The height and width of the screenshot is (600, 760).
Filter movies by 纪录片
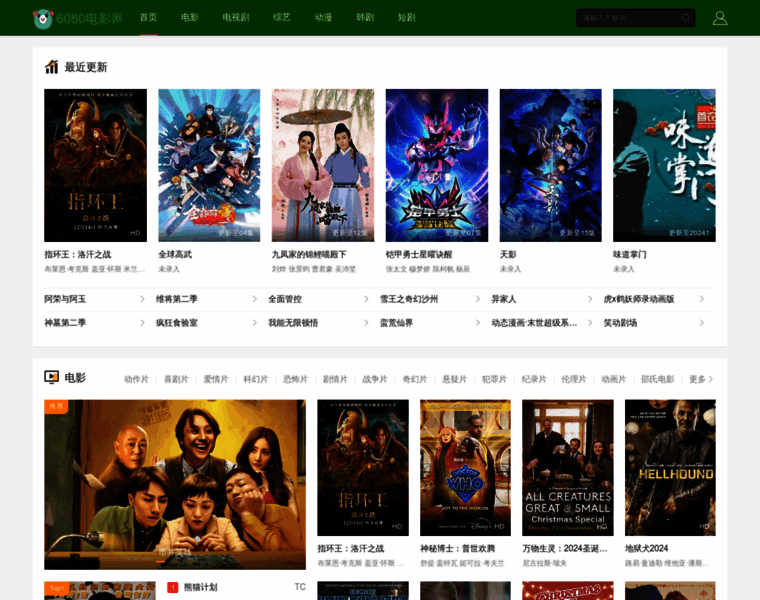(x=534, y=379)
